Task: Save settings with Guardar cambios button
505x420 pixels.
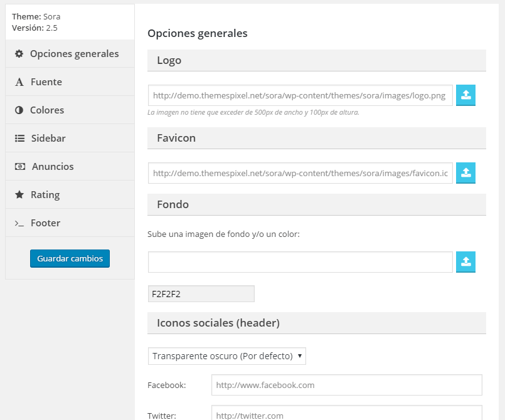Action: [x=70, y=258]
